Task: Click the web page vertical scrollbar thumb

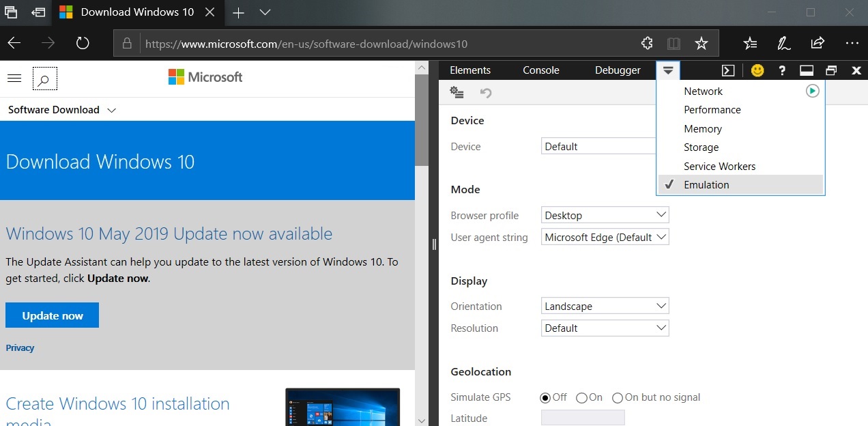Action: 421,119
